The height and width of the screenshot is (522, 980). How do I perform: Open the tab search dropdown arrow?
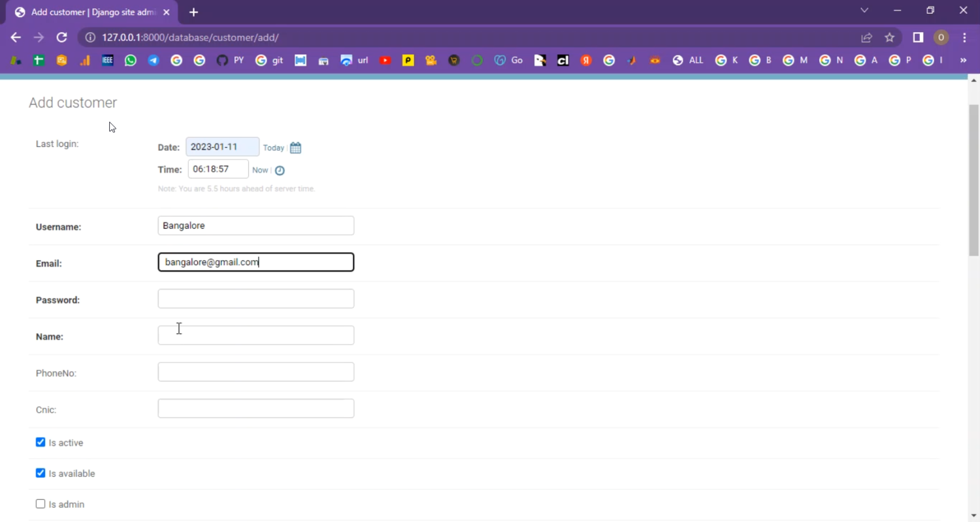(x=864, y=10)
